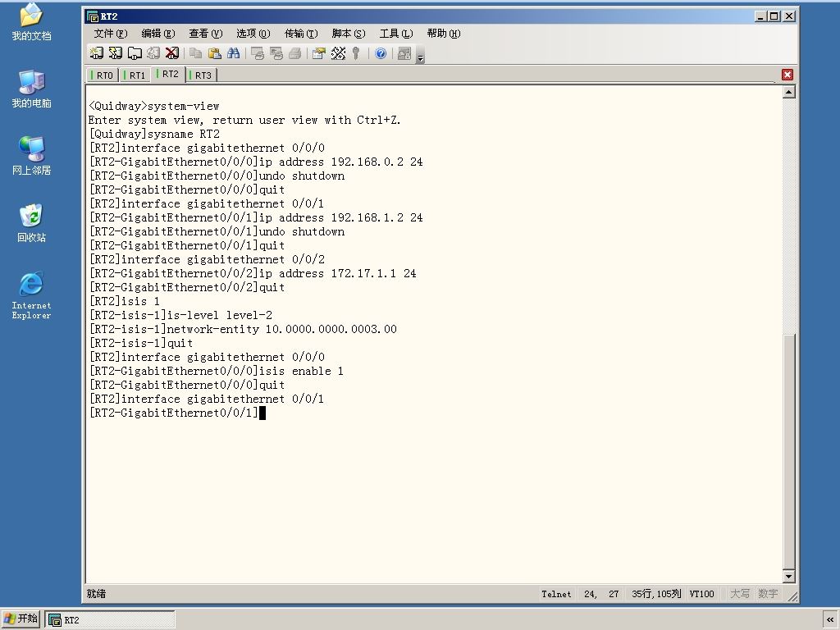Close the active tab with the red X
The width and height of the screenshot is (840, 630).
[787, 75]
